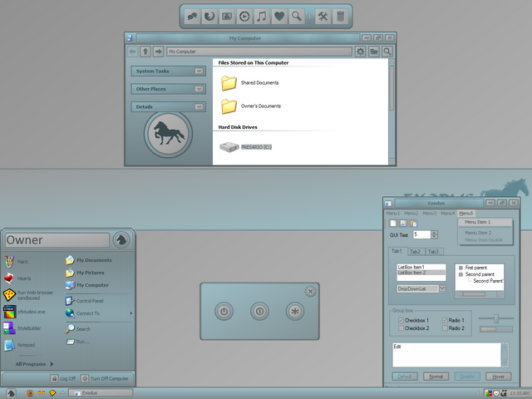This screenshot has width=532, height=399.
Task: Go back in My Computer window
Action: (x=133, y=52)
